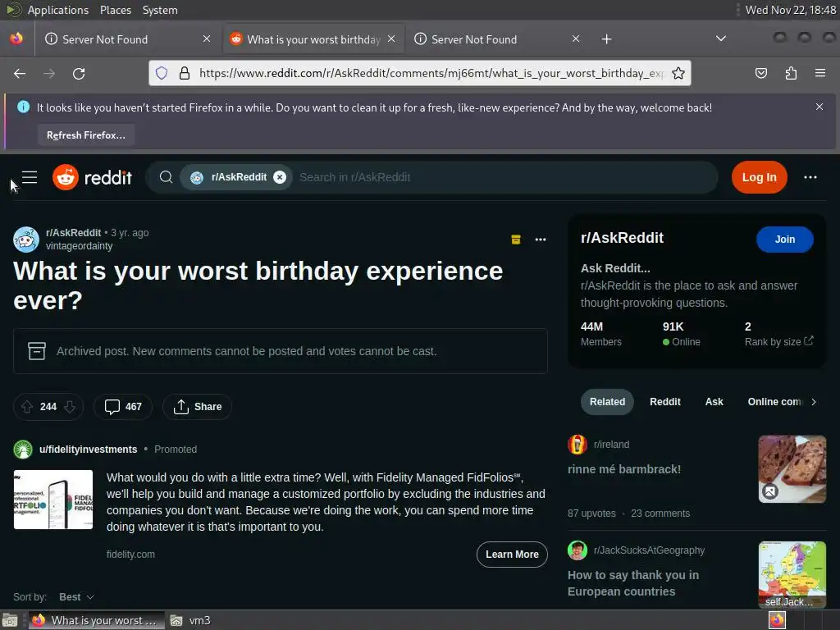Advance topic tabs with right chevron
This screenshot has width=840, height=630.
coord(814,402)
